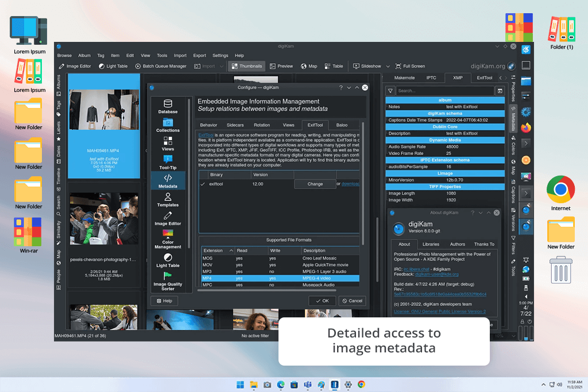Select the MAH09461.MP4 thumbnail
588x392 pixels.
tap(104, 126)
